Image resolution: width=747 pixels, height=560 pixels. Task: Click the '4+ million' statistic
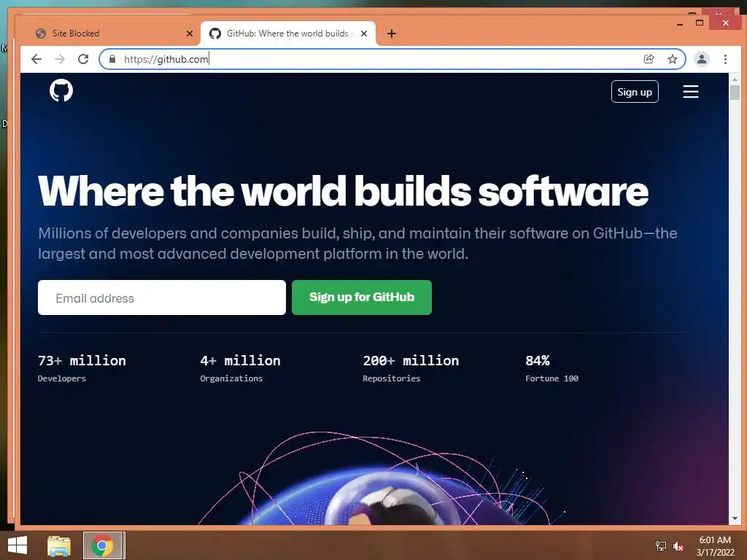pos(240,360)
